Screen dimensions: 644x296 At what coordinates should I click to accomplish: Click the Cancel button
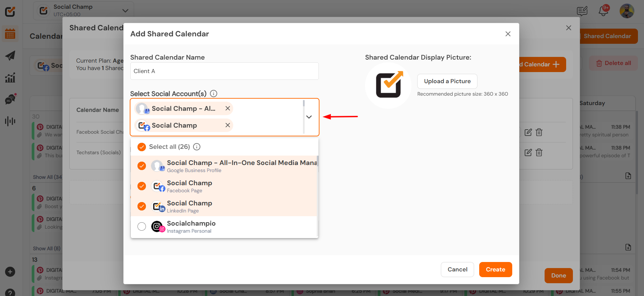coord(457,269)
